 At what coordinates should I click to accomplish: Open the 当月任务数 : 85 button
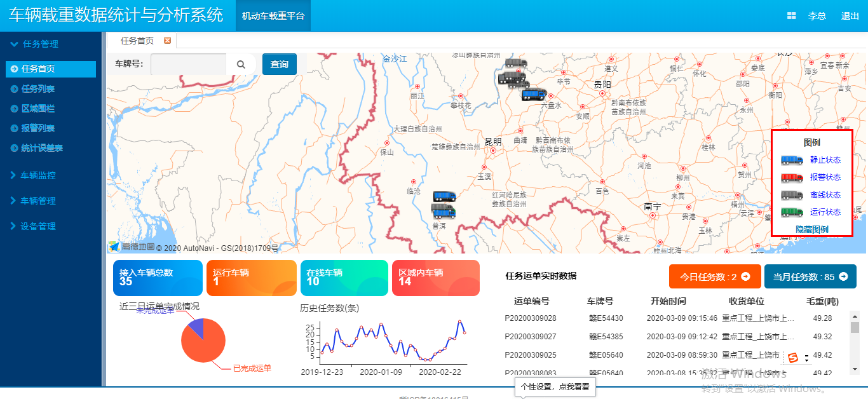[x=810, y=276]
